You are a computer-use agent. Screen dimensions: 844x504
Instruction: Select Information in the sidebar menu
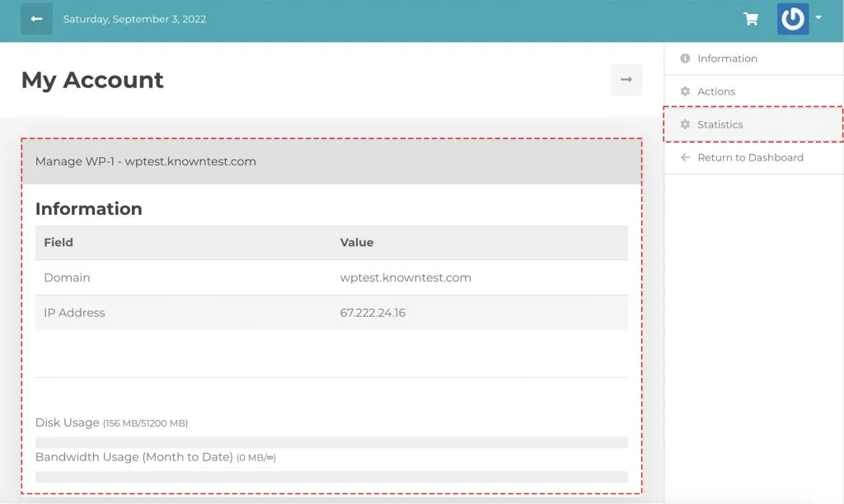click(729, 58)
